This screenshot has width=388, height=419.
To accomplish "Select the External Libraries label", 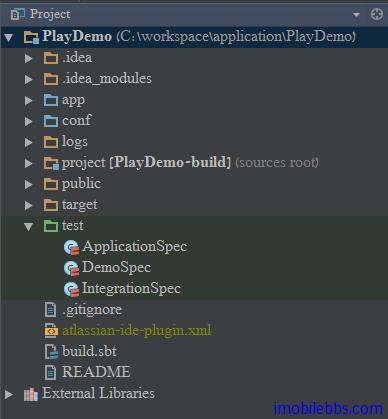I will coord(98,394).
